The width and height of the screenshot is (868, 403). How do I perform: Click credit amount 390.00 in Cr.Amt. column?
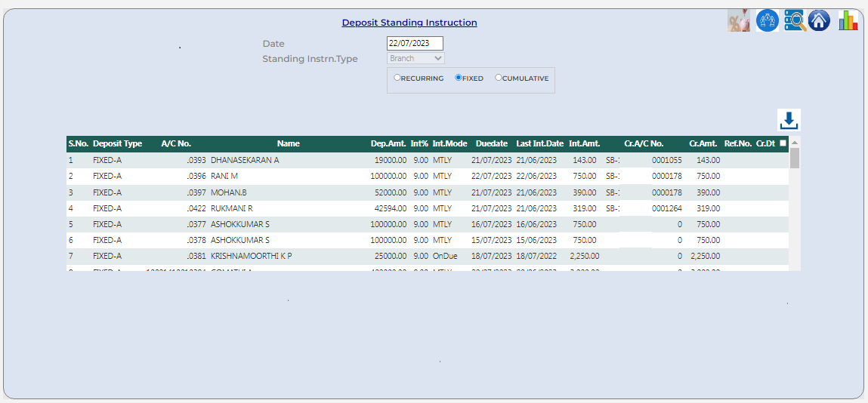click(x=709, y=192)
